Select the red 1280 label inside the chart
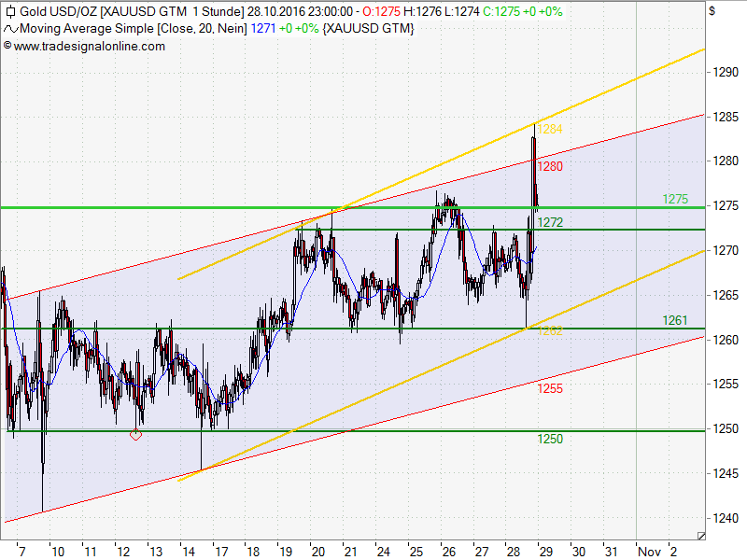This screenshot has width=747, height=560. coord(550,166)
